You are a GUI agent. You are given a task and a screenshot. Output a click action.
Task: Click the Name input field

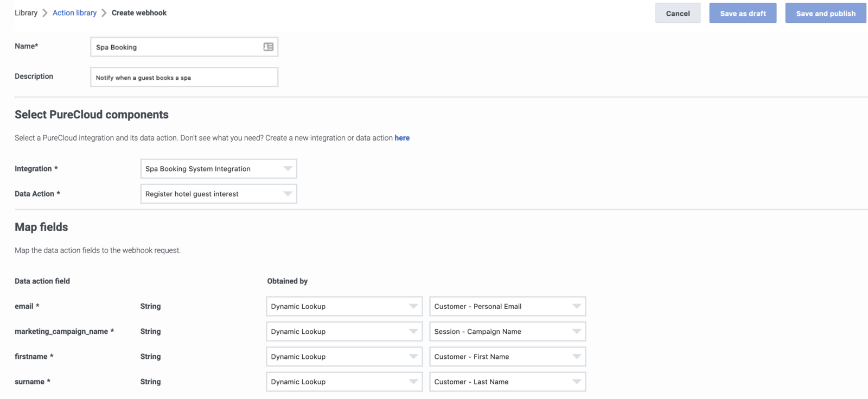(x=184, y=47)
